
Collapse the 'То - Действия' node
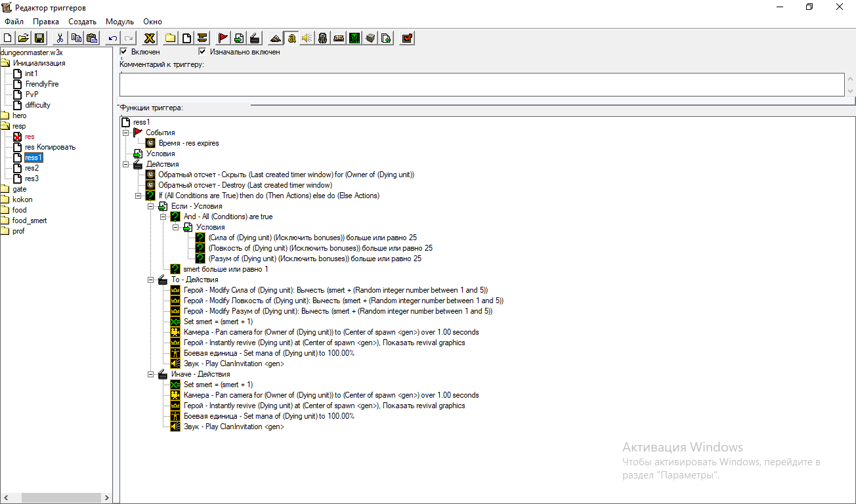(x=150, y=280)
